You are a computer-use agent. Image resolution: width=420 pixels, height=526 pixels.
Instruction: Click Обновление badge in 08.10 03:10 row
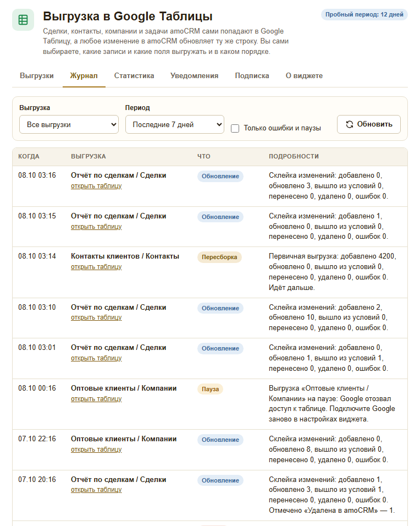pos(220,308)
